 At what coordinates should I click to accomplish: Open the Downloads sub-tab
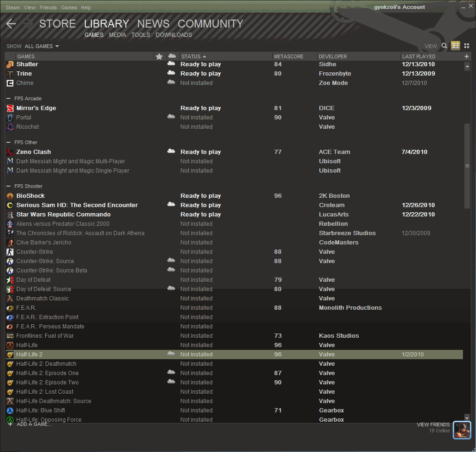173,35
